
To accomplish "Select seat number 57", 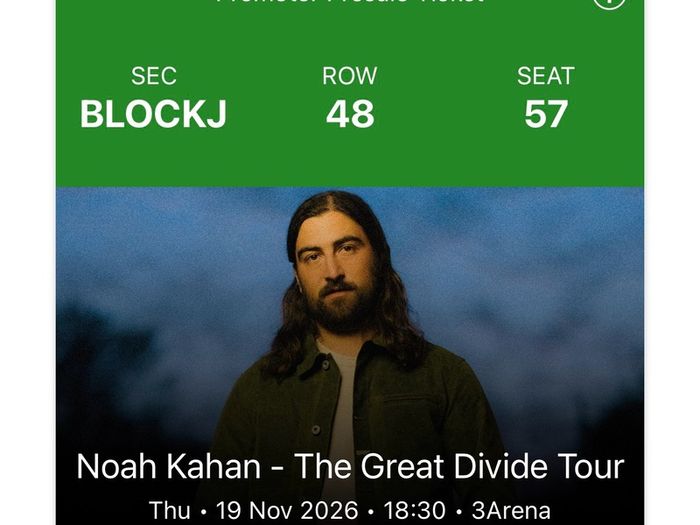I will pos(546,114).
